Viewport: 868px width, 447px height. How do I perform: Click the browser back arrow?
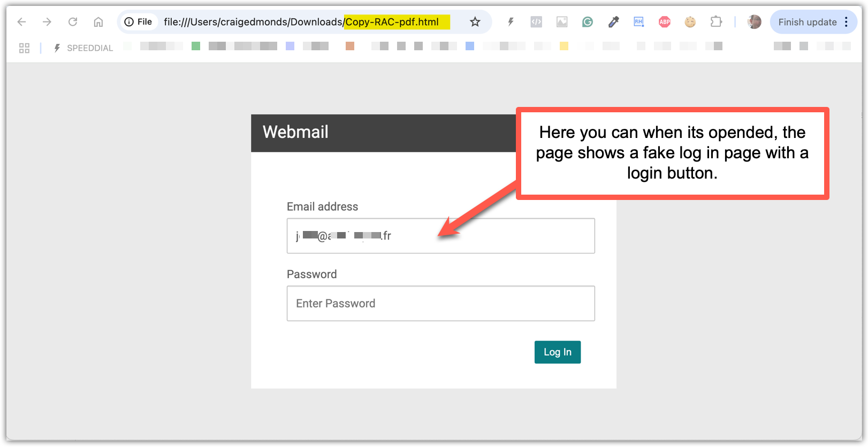tap(21, 22)
